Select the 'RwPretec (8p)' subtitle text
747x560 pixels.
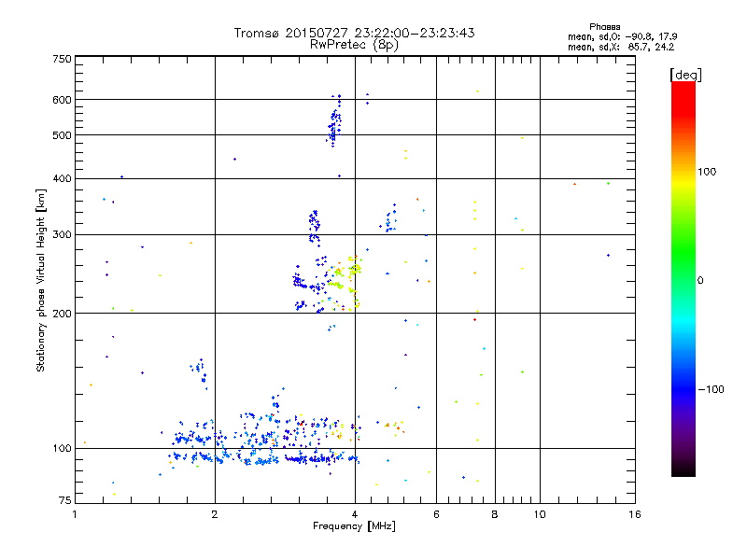[354, 45]
